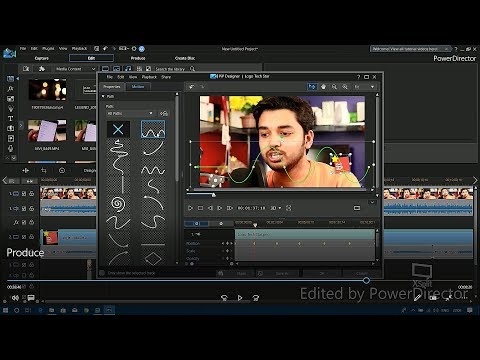The image size is (480, 360).
Task: Click zoom in in PiP Designer preview
Action: click(x=345, y=87)
